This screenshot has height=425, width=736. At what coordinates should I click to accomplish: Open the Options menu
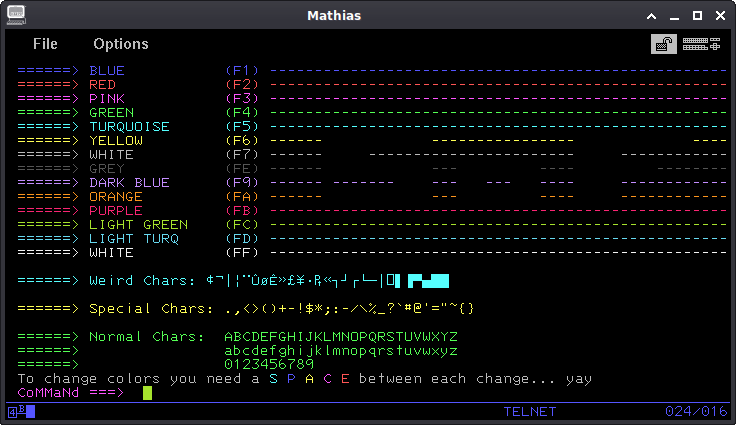[121, 44]
